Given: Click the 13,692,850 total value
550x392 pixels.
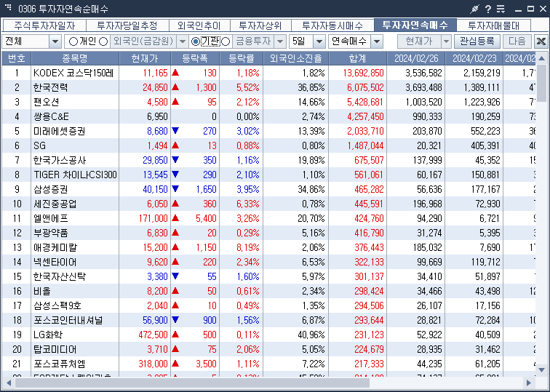Looking at the screenshot, I should tap(364, 73).
